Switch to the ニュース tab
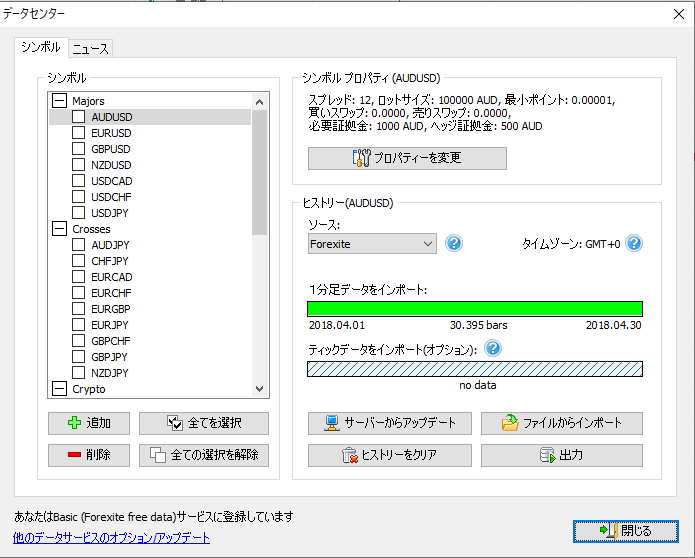Image resolution: width=695 pixels, height=558 pixels. point(90,49)
